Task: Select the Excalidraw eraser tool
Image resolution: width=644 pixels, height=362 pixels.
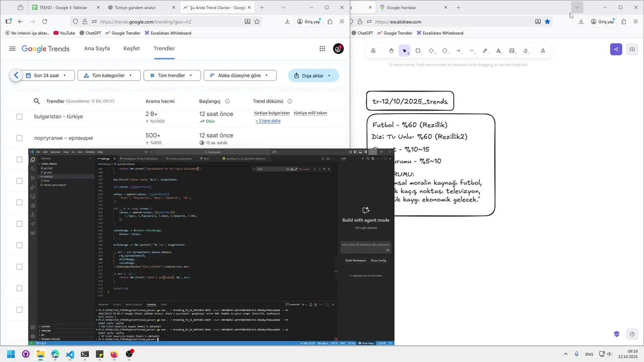Action: (526, 51)
